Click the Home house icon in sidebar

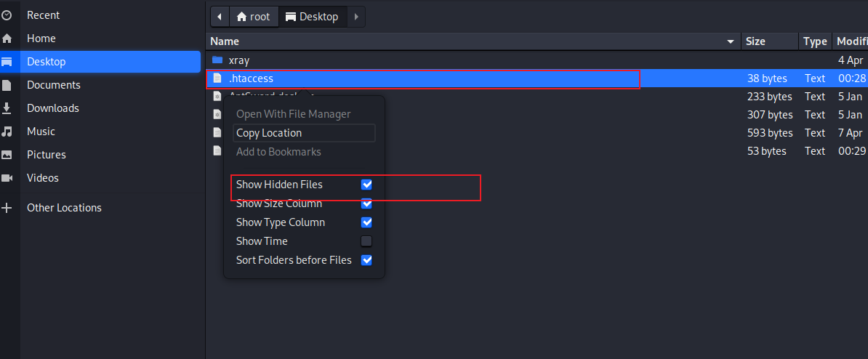click(x=7, y=39)
